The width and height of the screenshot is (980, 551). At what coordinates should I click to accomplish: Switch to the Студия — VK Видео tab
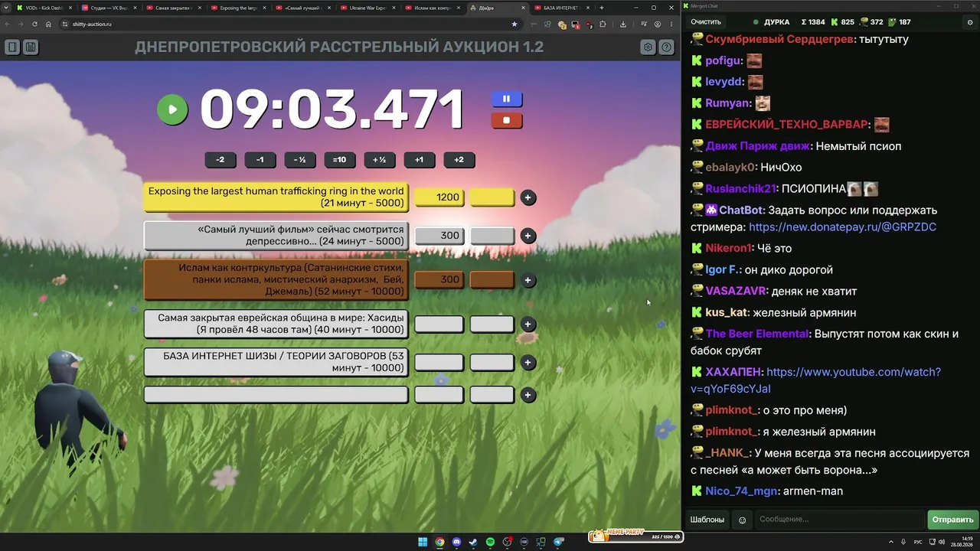[109, 8]
